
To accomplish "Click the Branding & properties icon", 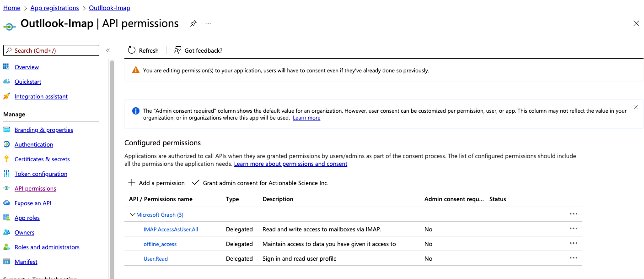I will (x=6, y=130).
